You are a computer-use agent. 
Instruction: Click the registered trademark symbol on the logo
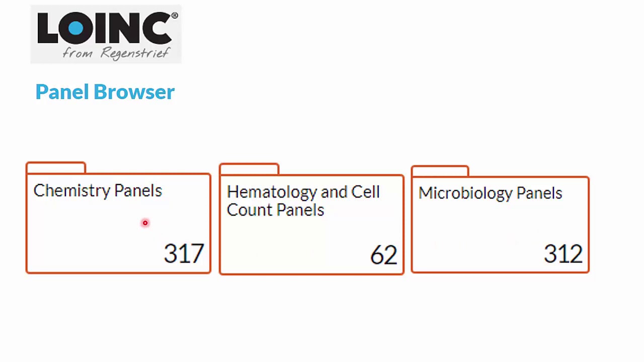[x=175, y=16]
